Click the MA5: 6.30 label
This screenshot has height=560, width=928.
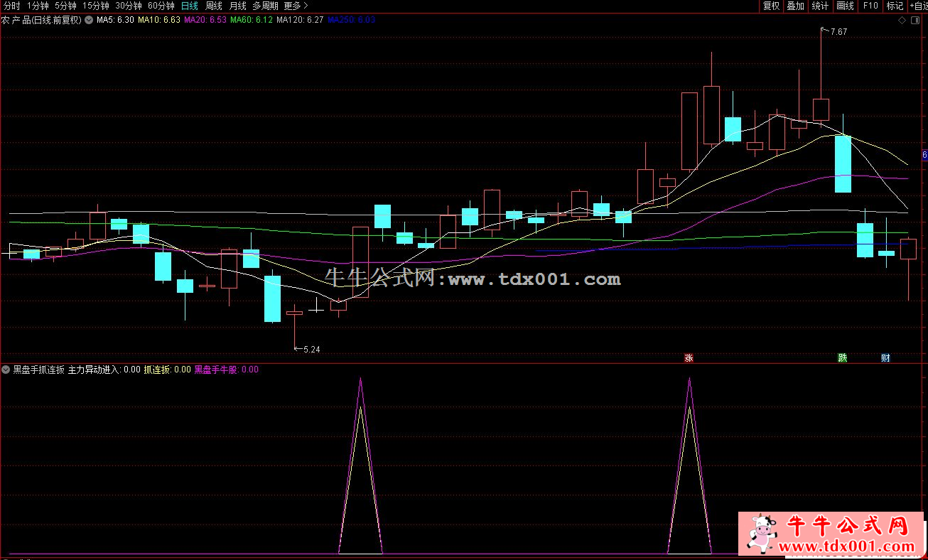[x=114, y=20]
